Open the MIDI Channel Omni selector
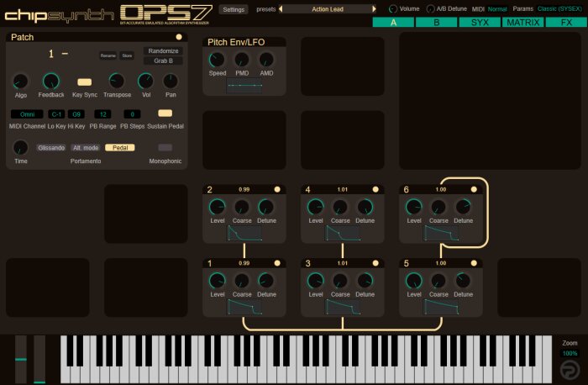Image resolution: width=588 pixels, height=385 pixels. point(27,114)
